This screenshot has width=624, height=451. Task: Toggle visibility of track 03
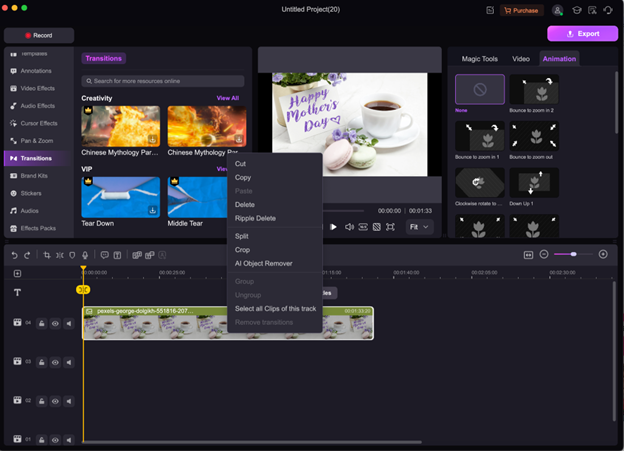tap(55, 362)
